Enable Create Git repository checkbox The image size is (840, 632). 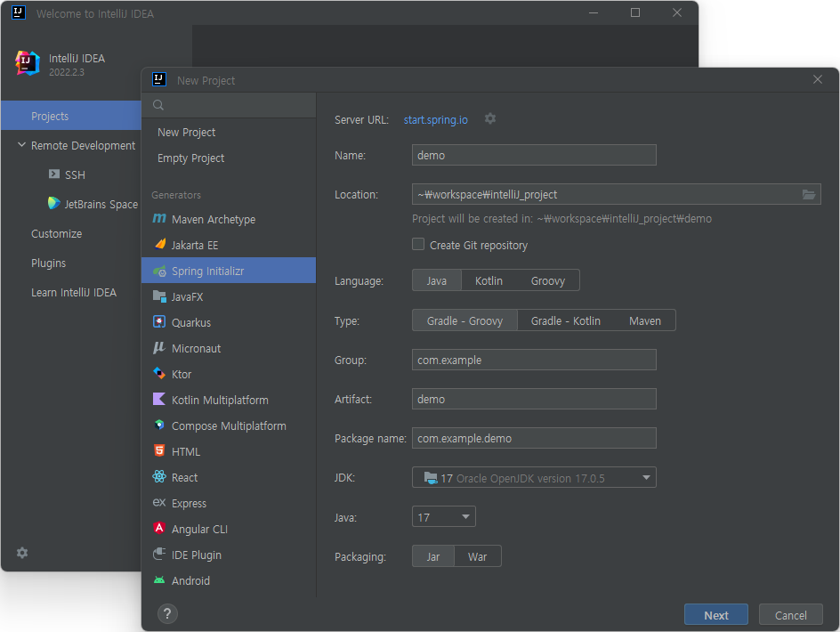(x=418, y=245)
